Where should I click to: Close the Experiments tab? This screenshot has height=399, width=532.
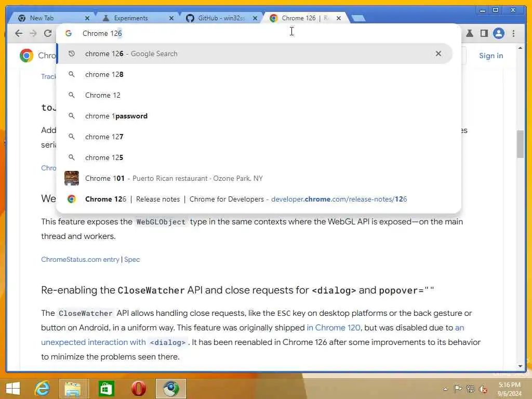(x=171, y=18)
